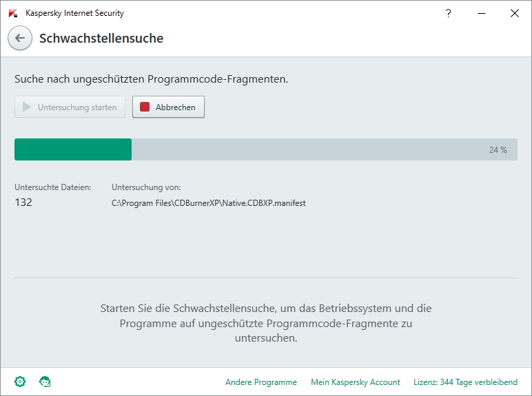Click the grey play triangle icon
The image size is (532, 396).
tap(26, 107)
